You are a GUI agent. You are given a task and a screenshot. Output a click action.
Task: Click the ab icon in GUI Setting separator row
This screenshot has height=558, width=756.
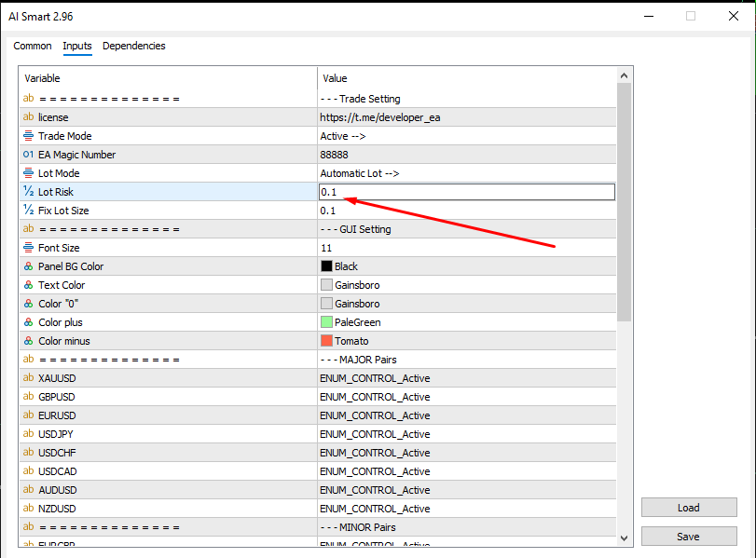click(29, 229)
